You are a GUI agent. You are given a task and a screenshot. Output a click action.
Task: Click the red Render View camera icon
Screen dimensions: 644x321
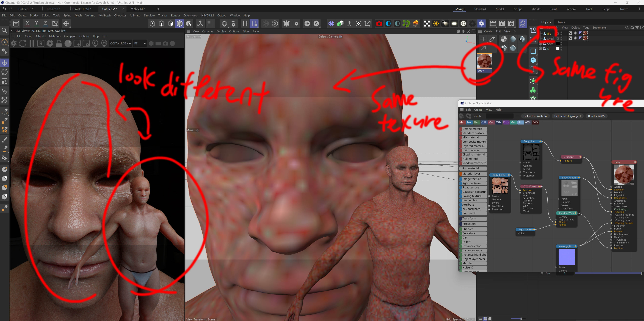[379, 23]
